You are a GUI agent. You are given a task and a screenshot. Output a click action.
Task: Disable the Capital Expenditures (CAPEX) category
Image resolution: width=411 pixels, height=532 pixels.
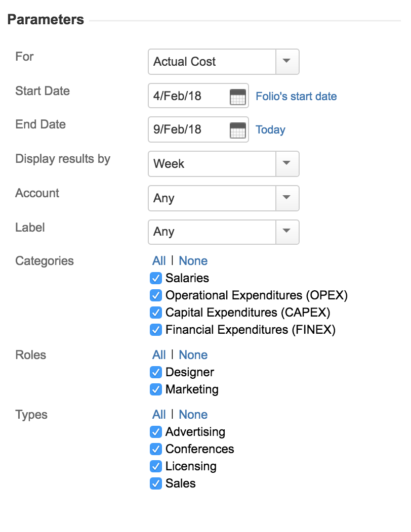point(156,313)
